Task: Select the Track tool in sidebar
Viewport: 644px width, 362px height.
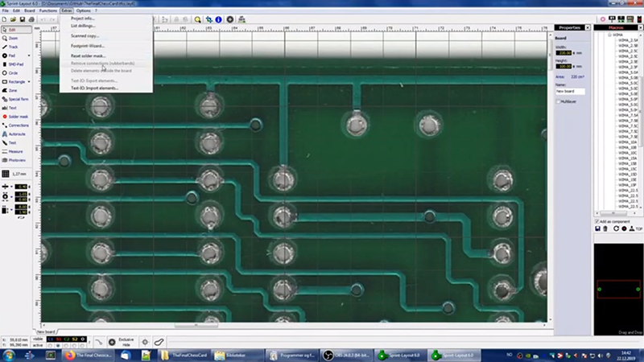Action: point(13,47)
